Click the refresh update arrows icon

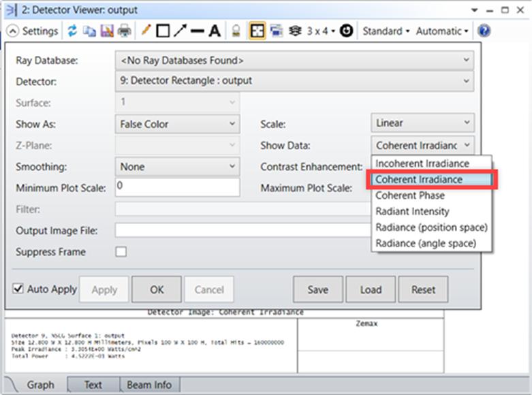click(72, 31)
